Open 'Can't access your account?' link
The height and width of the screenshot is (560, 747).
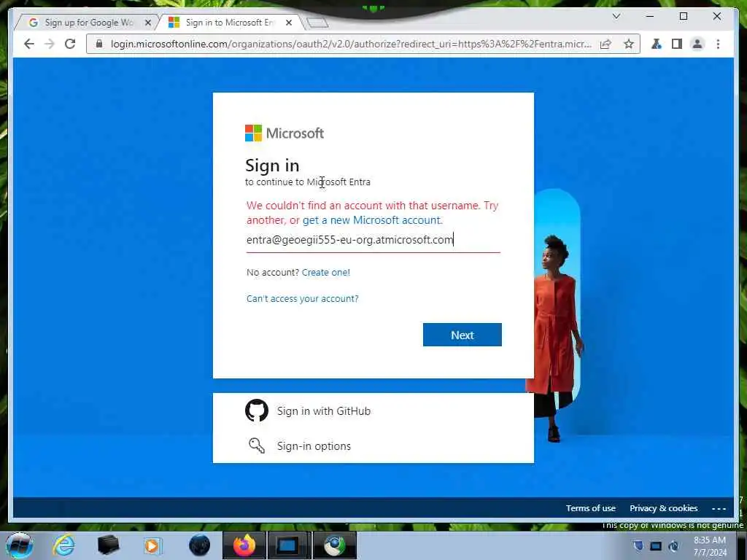303,298
